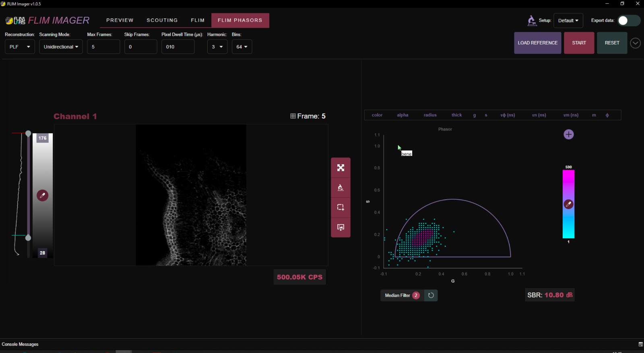Click the Median Filter refresh icon

(x=431, y=295)
